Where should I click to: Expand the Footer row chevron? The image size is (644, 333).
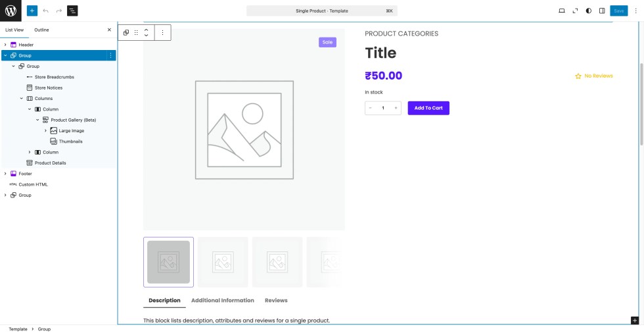pyautogui.click(x=5, y=174)
